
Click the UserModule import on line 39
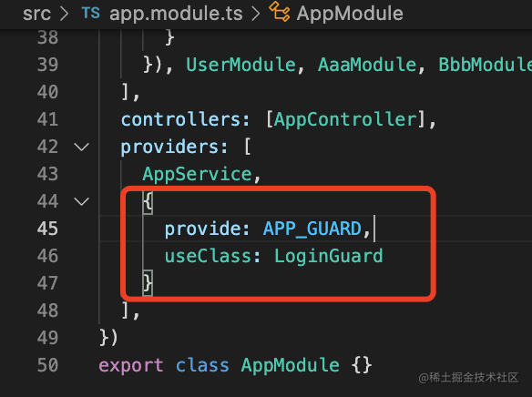[240, 65]
